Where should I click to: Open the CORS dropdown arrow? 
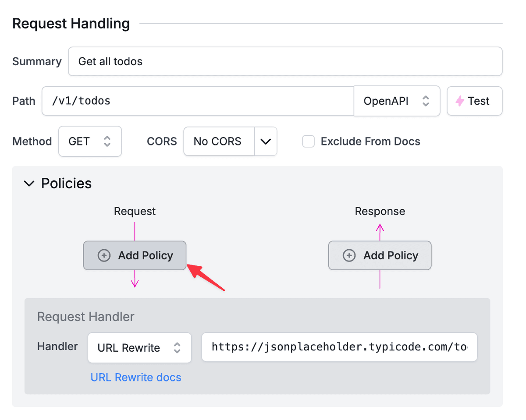point(266,141)
